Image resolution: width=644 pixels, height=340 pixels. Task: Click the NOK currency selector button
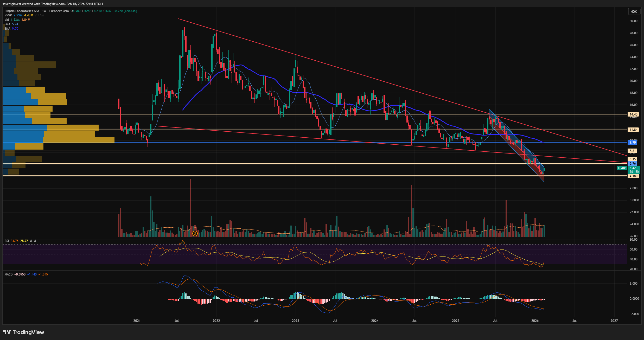634,11
